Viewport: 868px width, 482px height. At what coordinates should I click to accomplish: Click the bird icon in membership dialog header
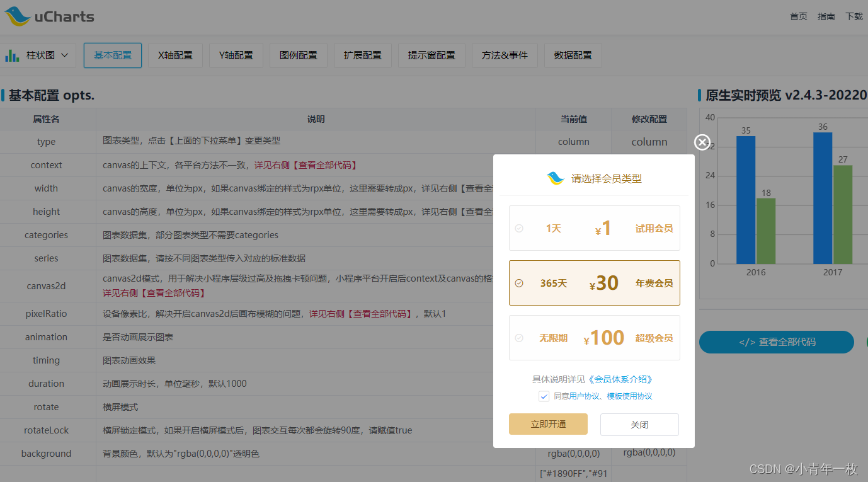point(556,178)
